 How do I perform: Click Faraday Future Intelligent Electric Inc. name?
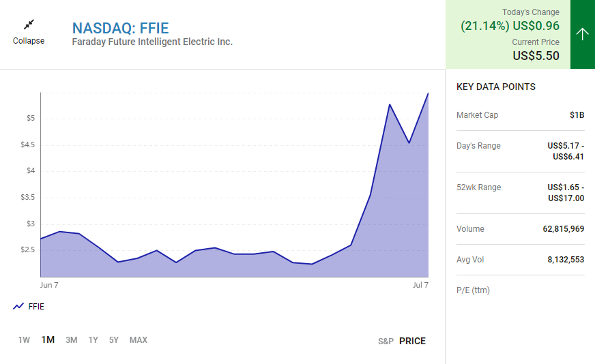click(x=152, y=42)
